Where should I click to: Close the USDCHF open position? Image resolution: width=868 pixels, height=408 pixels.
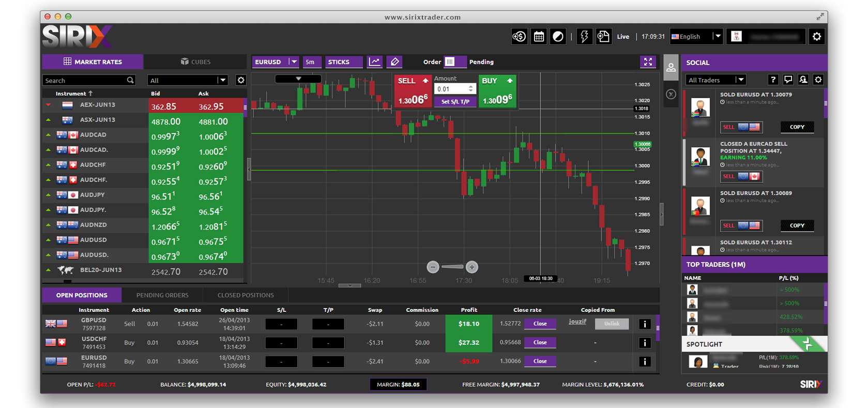pos(540,342)
